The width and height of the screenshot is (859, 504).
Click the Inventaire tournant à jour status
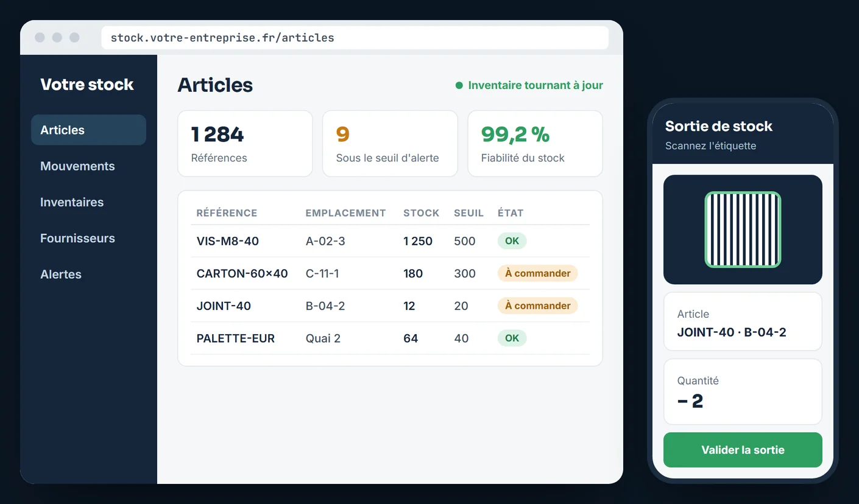[x=529, y=85]
